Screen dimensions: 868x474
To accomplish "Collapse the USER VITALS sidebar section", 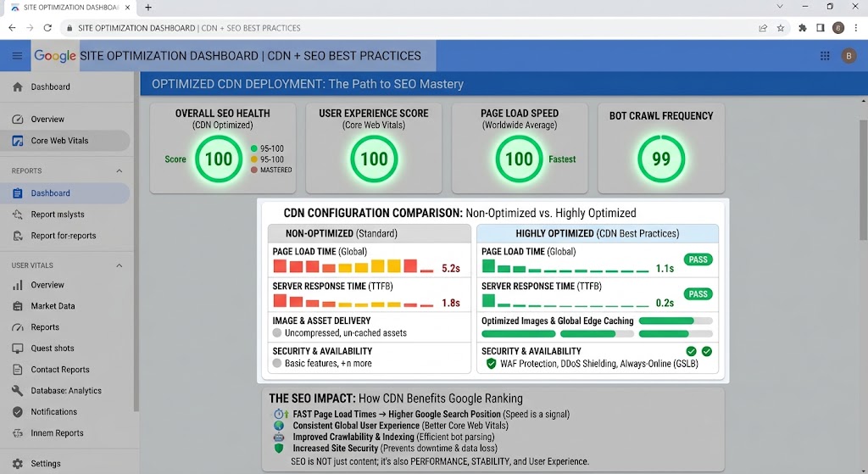I will coord(119,265).
